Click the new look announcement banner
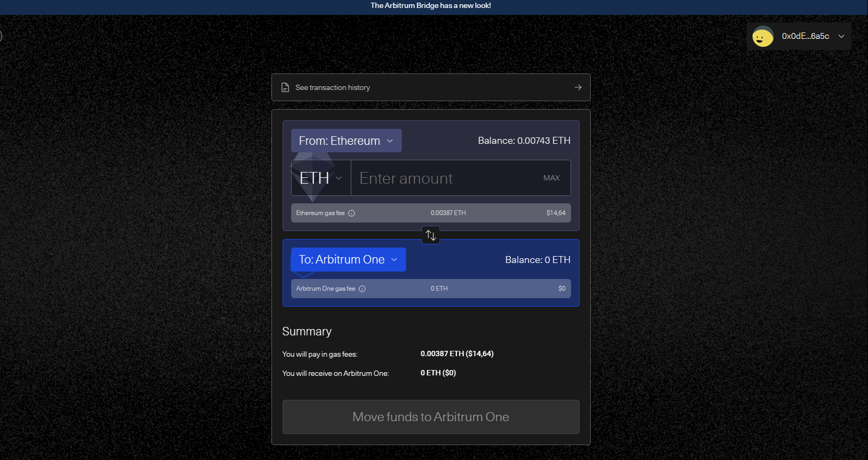Screen dimensions: 868x460 431,6
